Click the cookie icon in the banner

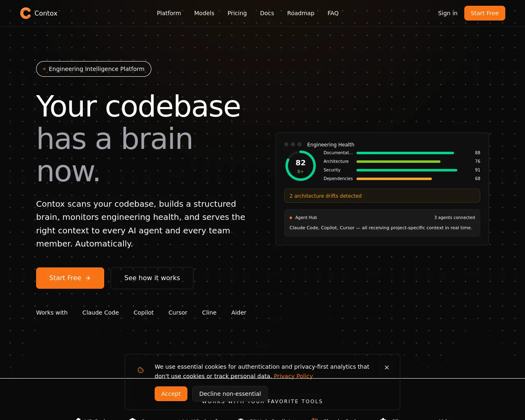(141, 370)
